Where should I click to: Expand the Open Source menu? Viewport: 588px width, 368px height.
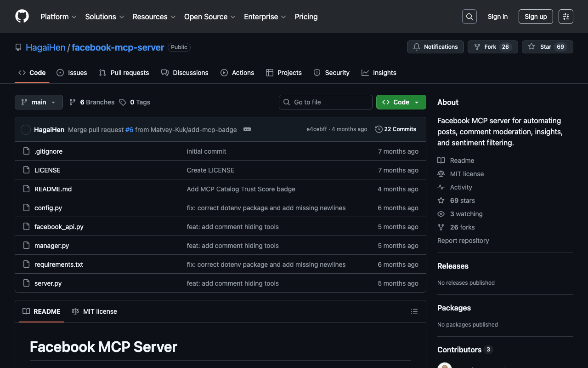point(209,17)
